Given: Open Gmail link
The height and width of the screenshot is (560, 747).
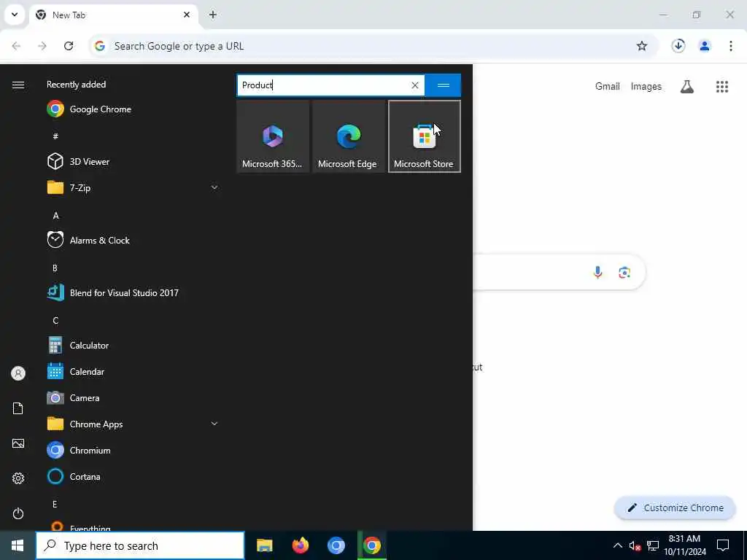Looking at the screenshot, I should pyautogui.click(x=607, y=86).
